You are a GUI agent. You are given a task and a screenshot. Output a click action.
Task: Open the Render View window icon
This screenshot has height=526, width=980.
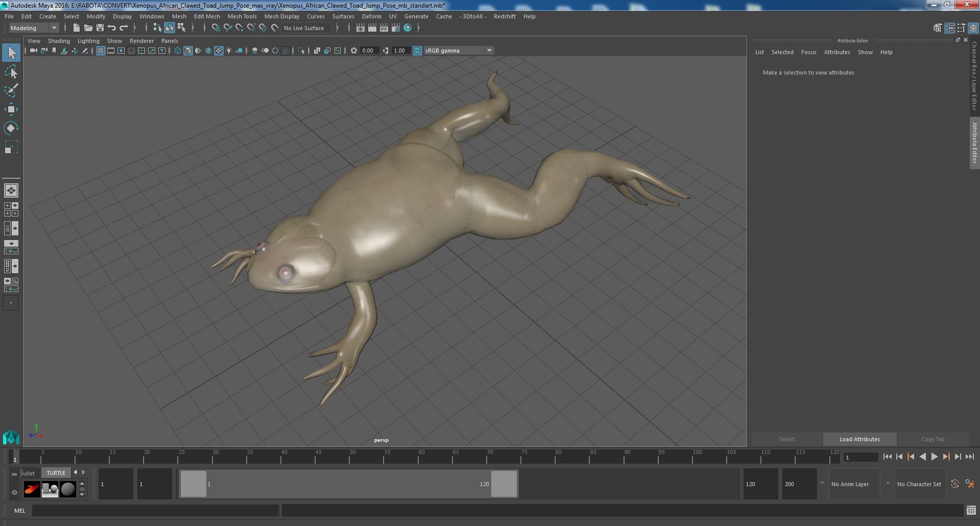(361, 28)
